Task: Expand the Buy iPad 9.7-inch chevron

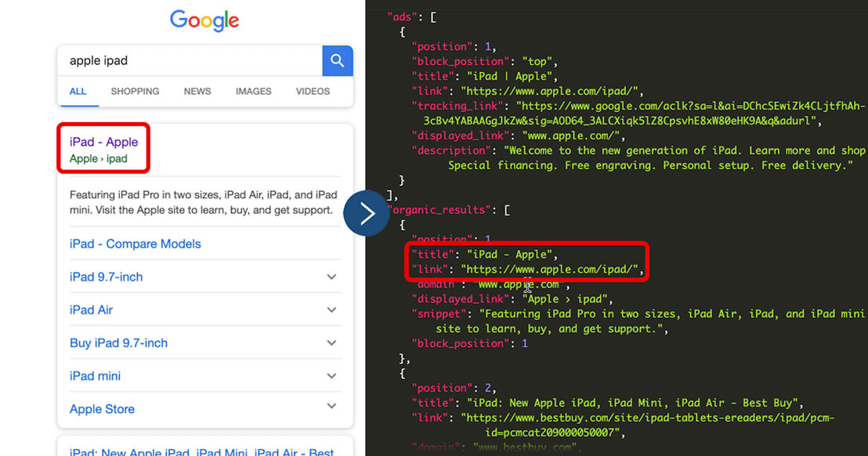Action: (x=331, y=342)
